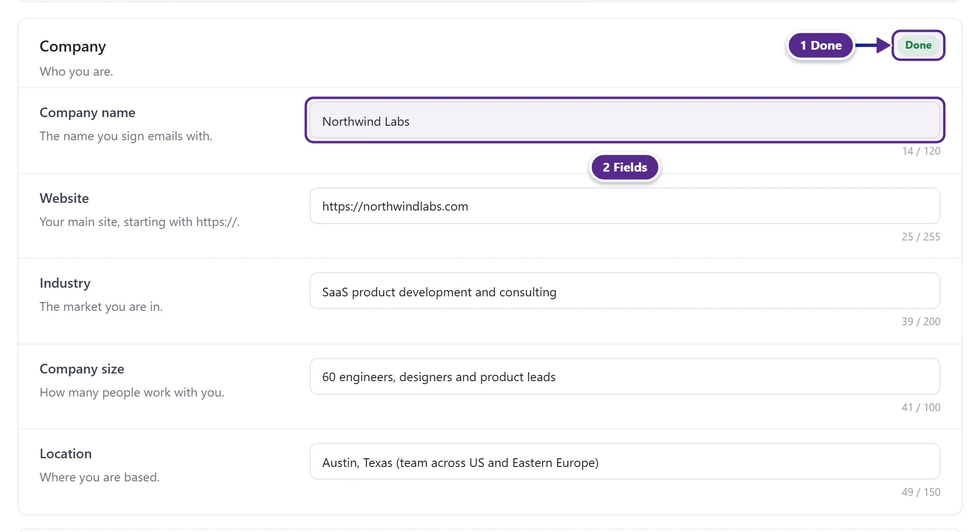The height and width of the screenshot is (532, 980).
Task: Click the '25 / 255' character counter
Action: pos(921,237)
